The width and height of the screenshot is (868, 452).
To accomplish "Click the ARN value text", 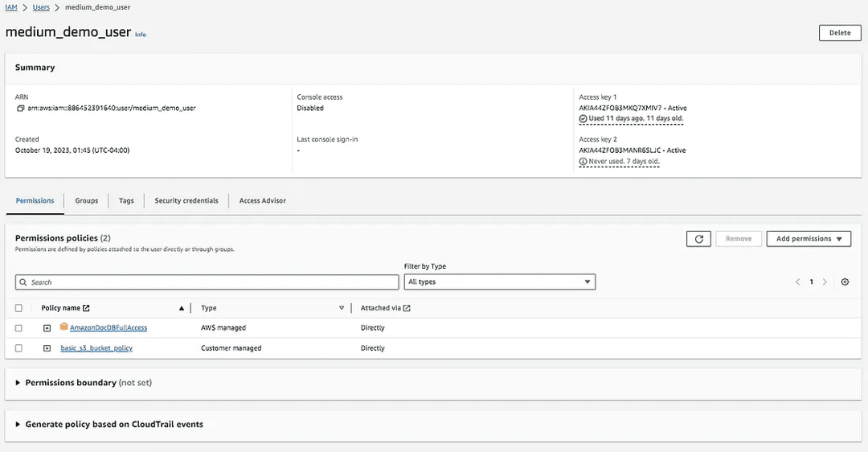I will [112, 108].
